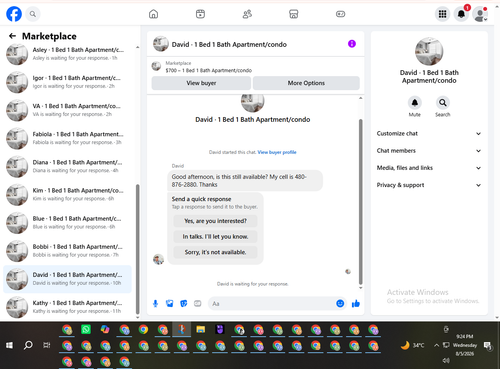Image resolution: width=500 pixels, height=369 pixels.
Task: Open WhatsApp from the taskbar
Action: (86, 330)
